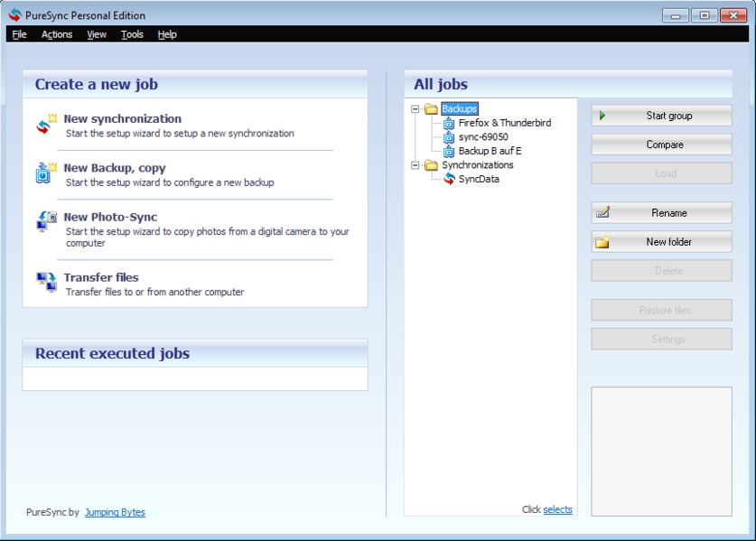Click the Compare button
The width and height of the screenshot is (756, 541).
661,145
